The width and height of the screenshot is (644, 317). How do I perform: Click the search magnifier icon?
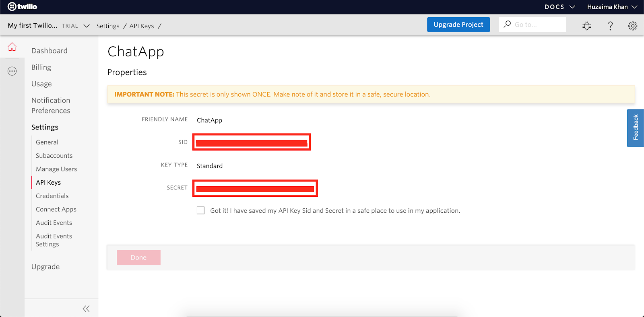click(507, 24)
